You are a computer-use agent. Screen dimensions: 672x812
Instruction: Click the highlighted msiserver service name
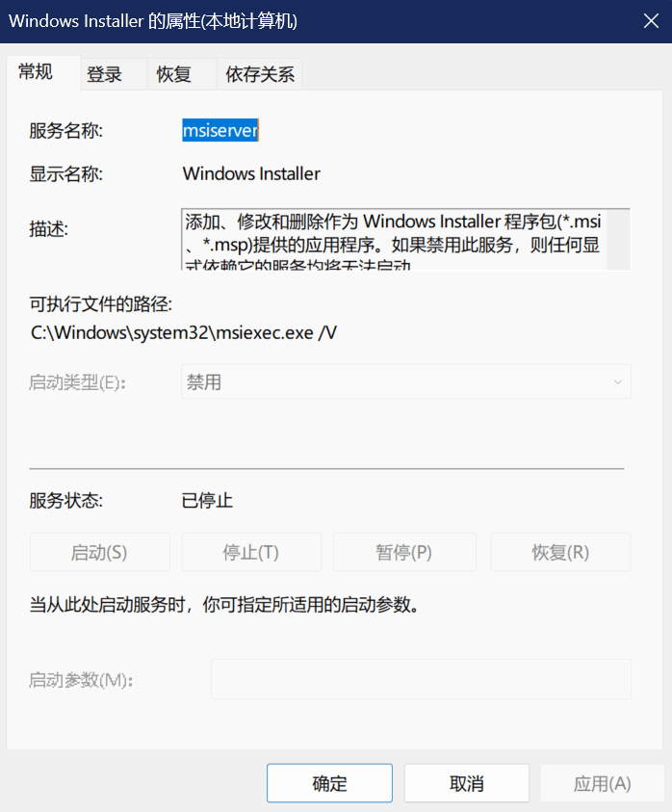[220, 130]
